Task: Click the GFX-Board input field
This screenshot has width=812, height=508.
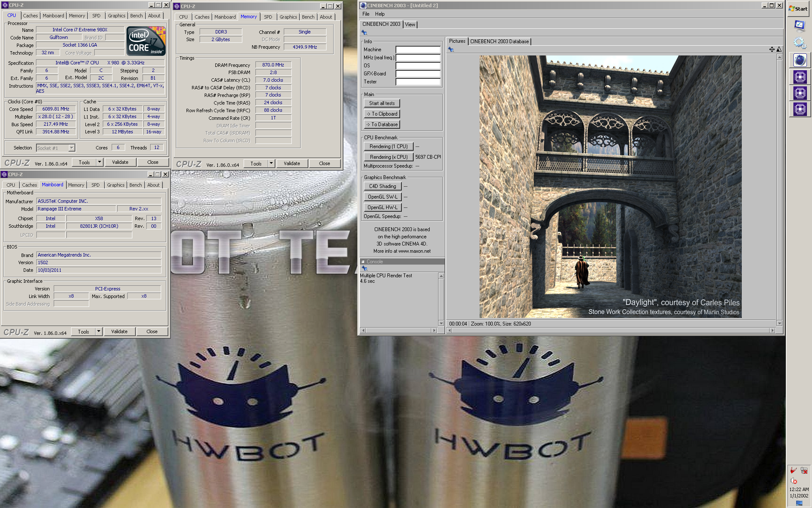Action: click(418, 74)
